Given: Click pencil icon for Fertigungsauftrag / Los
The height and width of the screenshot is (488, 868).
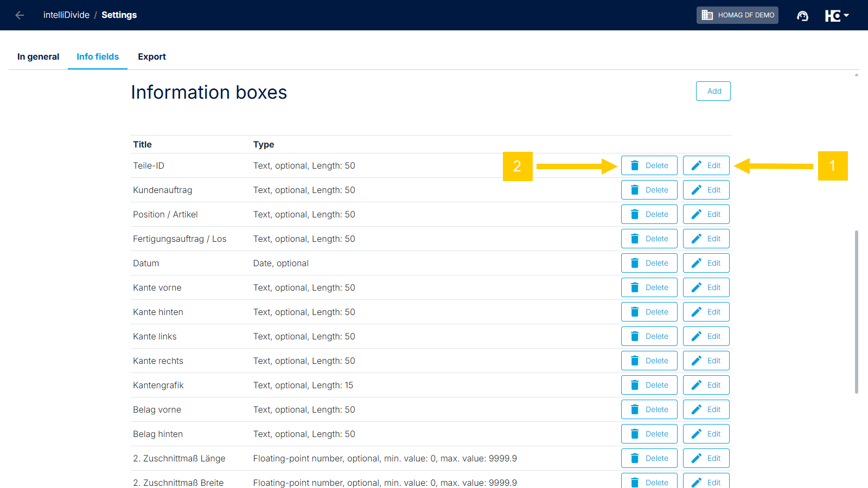Looking at the screenshot, I should click(697, 239).
